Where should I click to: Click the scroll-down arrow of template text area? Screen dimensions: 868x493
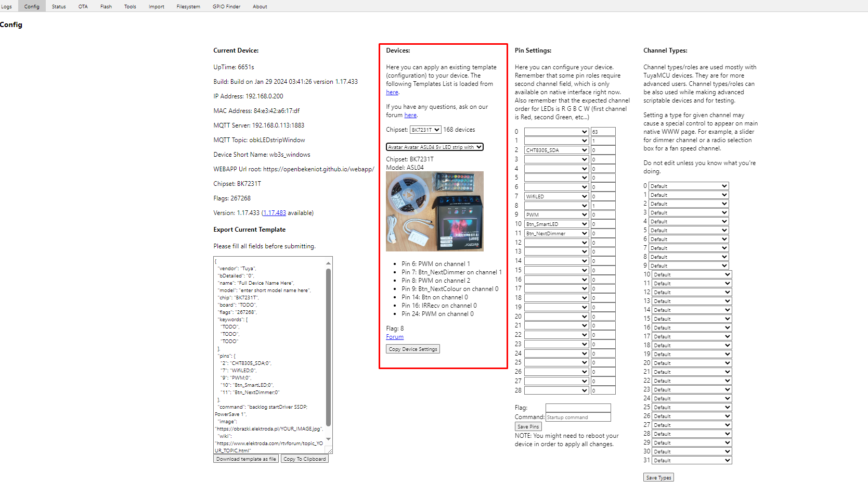tap(329, 439)
